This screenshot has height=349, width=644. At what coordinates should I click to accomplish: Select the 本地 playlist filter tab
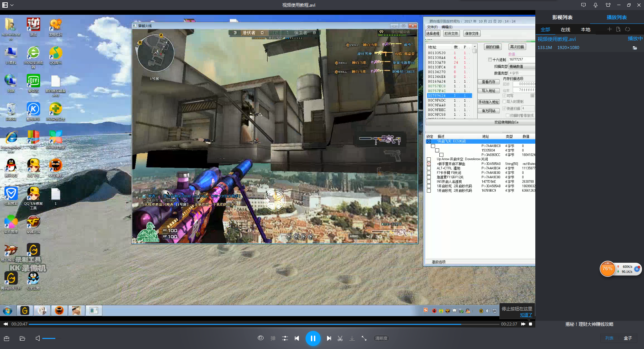586,30
